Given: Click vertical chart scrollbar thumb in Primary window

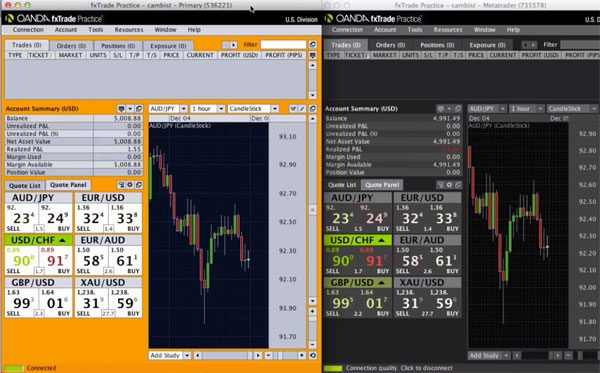Looking at the screenshot, I should coord(313,210).
